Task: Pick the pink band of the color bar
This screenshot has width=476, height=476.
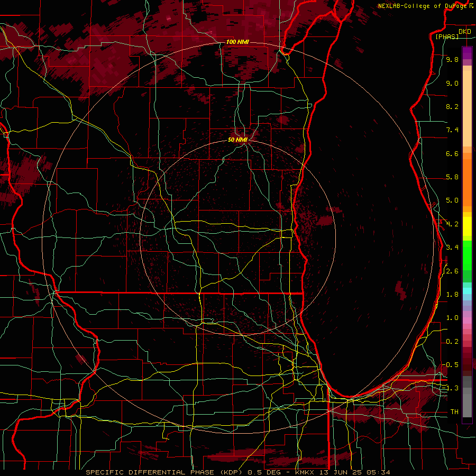Action: click(x=467, y=321)
